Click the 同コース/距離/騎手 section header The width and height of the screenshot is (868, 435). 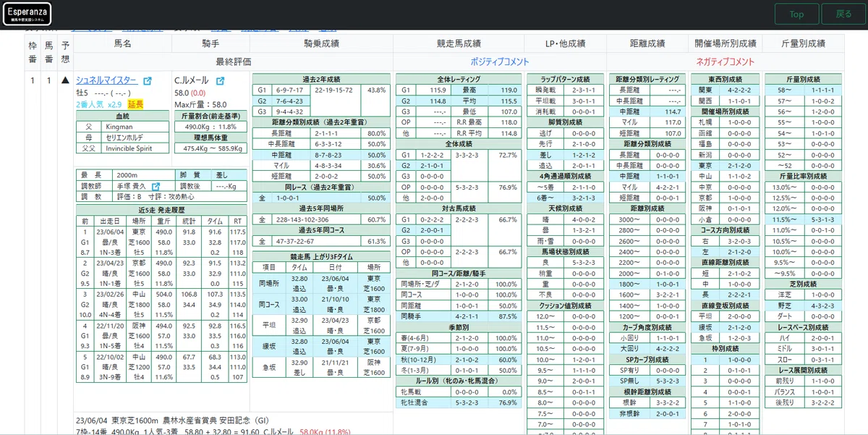pos(459,274)
